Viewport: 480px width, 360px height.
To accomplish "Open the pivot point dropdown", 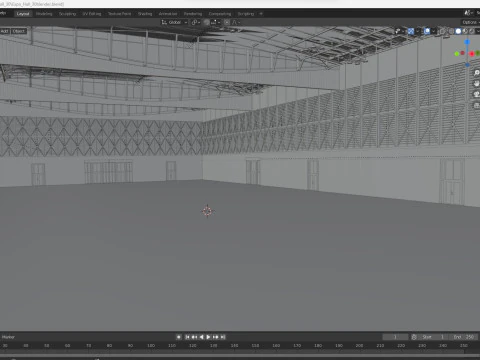I will coord(196,22).
